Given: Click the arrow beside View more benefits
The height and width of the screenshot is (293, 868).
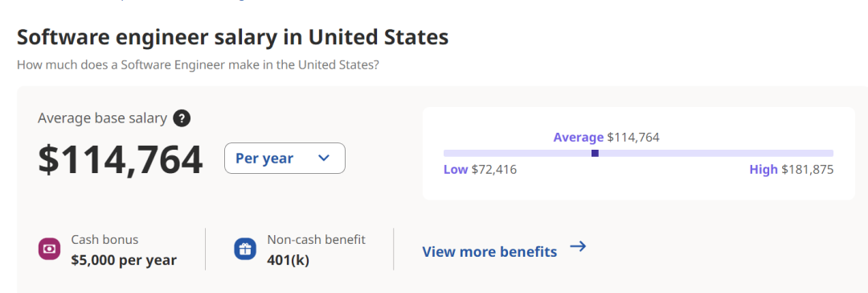Looking at the screenshot, I should point(578,246).
